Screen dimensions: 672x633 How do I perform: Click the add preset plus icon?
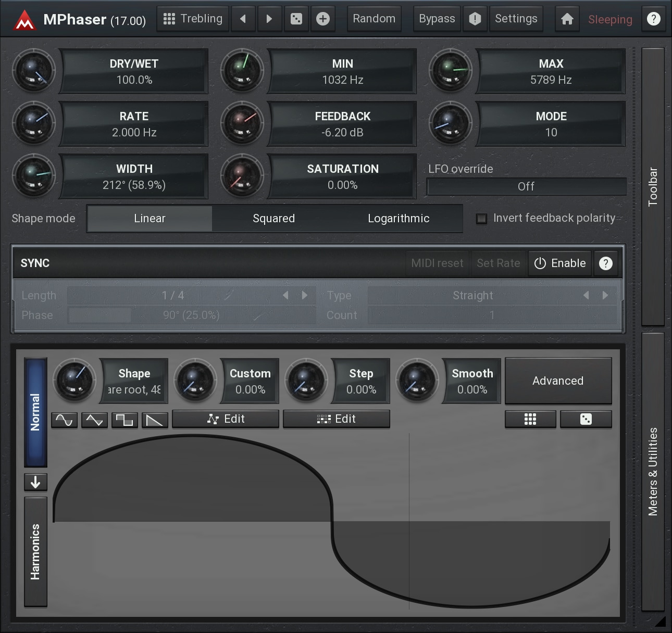[323, 19]
